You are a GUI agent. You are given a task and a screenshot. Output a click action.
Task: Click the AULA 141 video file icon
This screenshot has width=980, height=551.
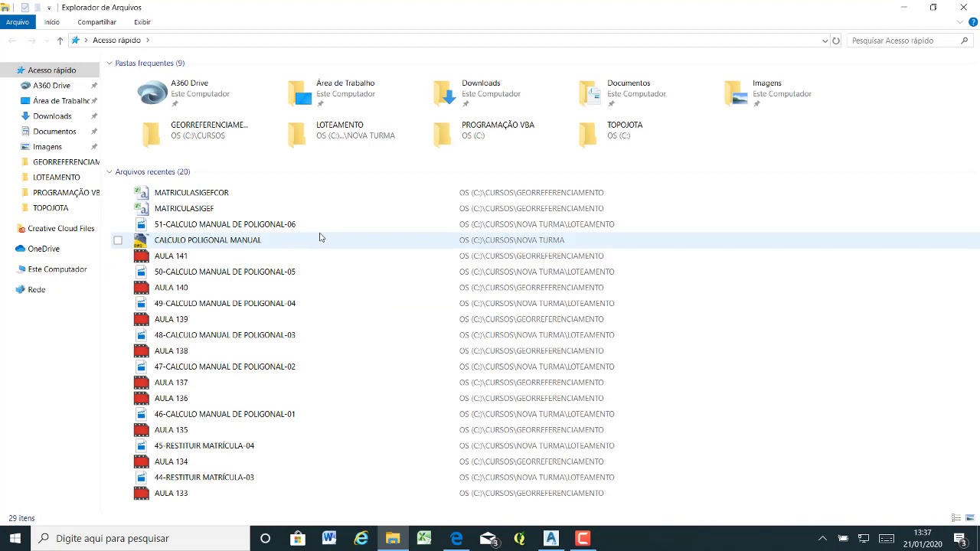(x=141, y=256)
